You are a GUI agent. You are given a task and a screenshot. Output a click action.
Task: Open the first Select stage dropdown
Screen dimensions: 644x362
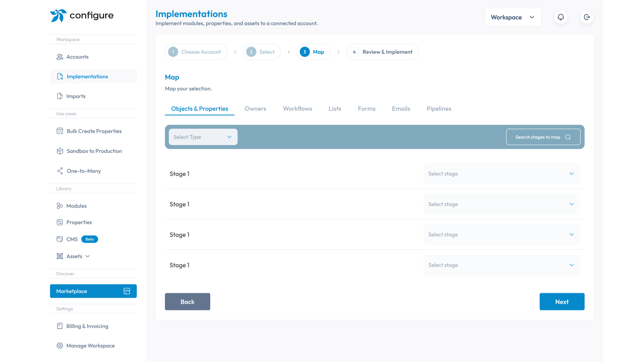tap(501, 174)
